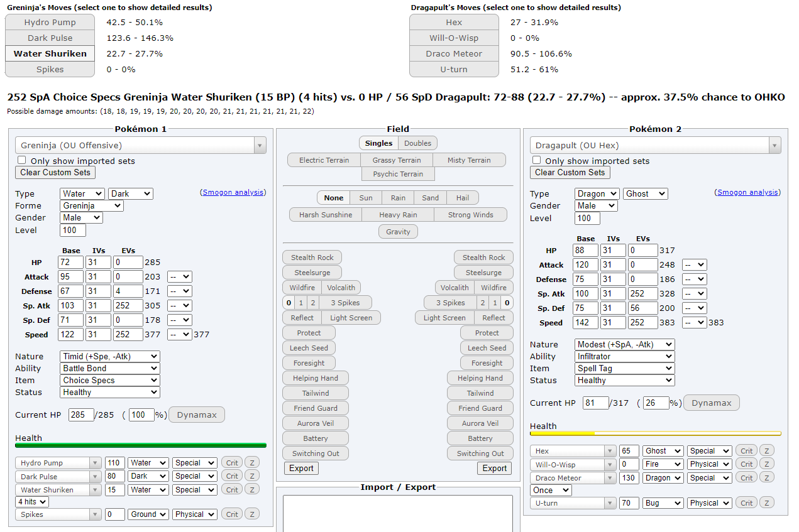
Task: Click Dragapult's Current HP input field
Action: pyautogui.click(x=595, y=403)
